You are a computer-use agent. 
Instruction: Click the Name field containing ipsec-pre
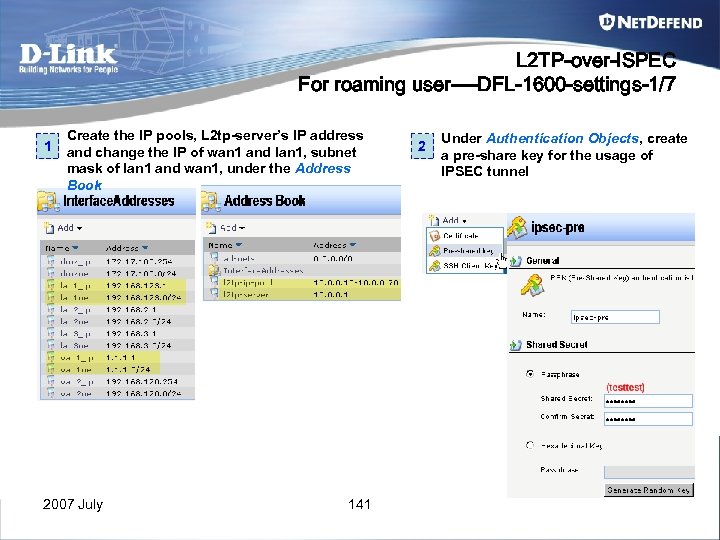615,317
